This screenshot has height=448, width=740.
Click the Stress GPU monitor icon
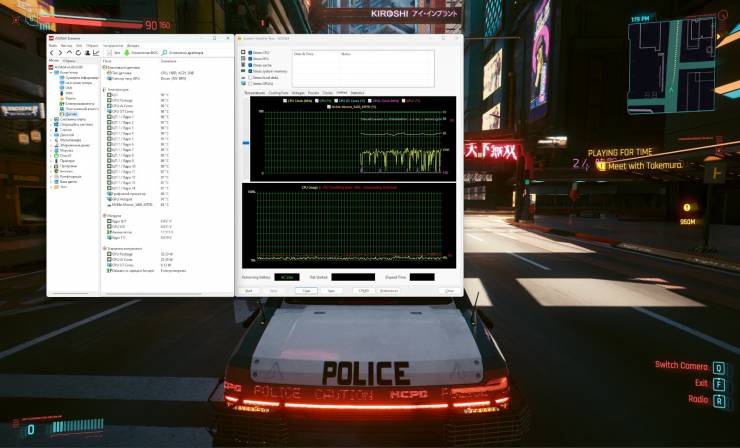click(x=243, y=84)
